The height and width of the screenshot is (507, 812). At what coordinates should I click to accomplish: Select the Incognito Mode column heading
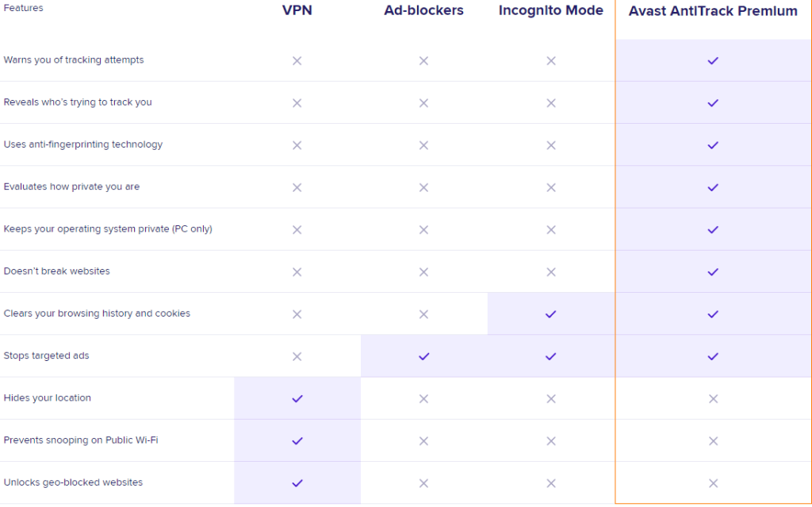click(x=550, y=10)
